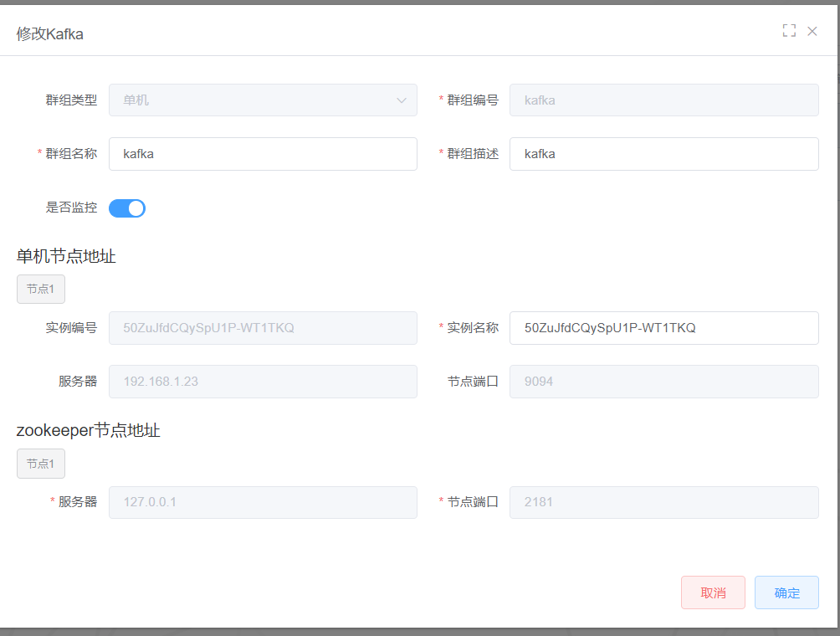Screen dimensions: 840x636
Task: Click the 修改Kafka dialog title
Action: pos(50,34)
